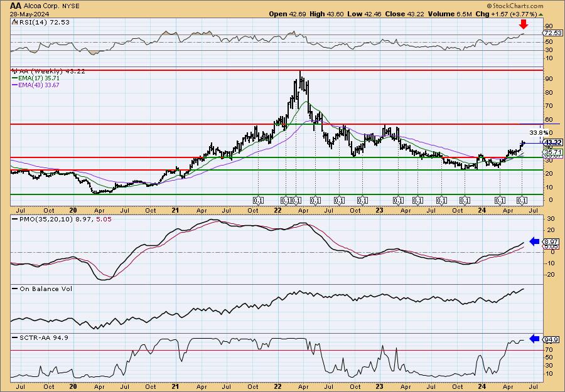
Task: Click the PMO(35,20,10) legend line marker
Action: coord(15,219)
